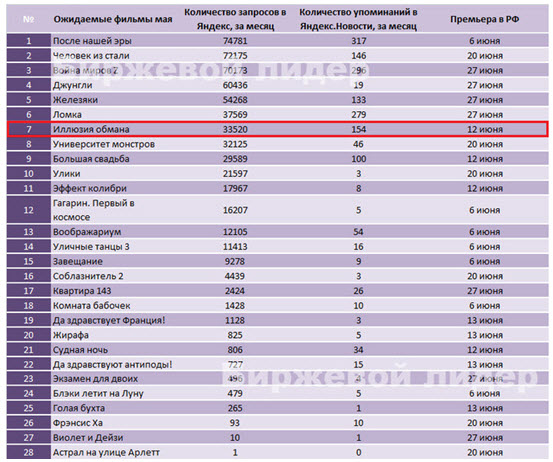This screenshot has width=553, height=462.
Task: Click the film title 'Завещание'
Action: [x=78, y=262]
